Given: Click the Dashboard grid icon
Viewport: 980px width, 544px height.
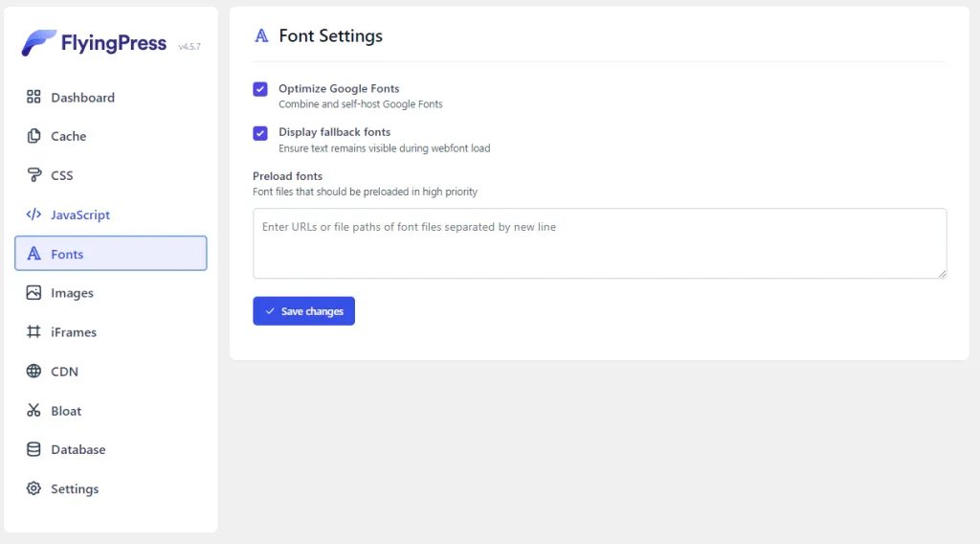Looking at the screenshot, I should (33, 97).
